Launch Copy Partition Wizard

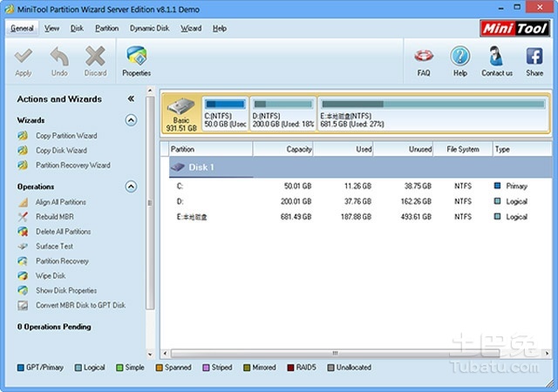tap(66, 136)
